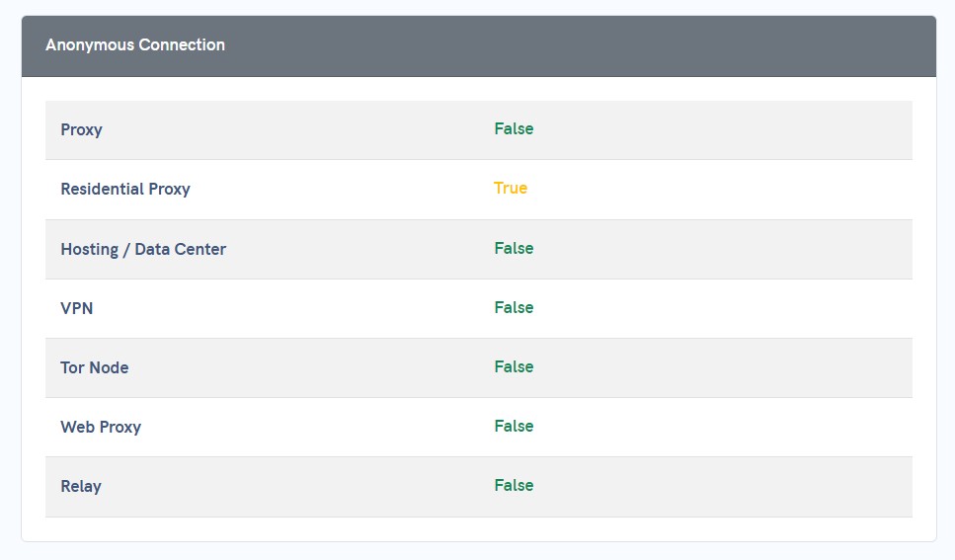Select the Hosting / Data Center label
This screenshot has height=560, width=955.
143,249
